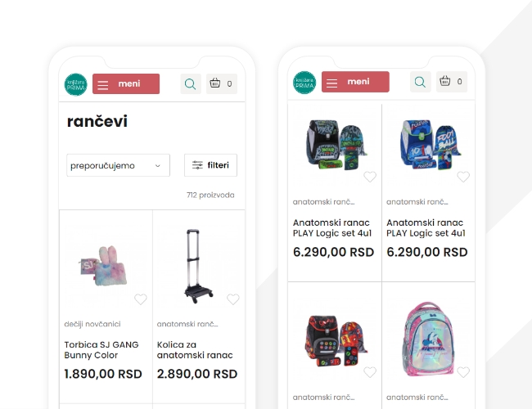Image resolution: width=532 pixels, height=409 pixels.
Task: Open the search icon on right phone
Action: pyautogui.click(x=420, y=82)
